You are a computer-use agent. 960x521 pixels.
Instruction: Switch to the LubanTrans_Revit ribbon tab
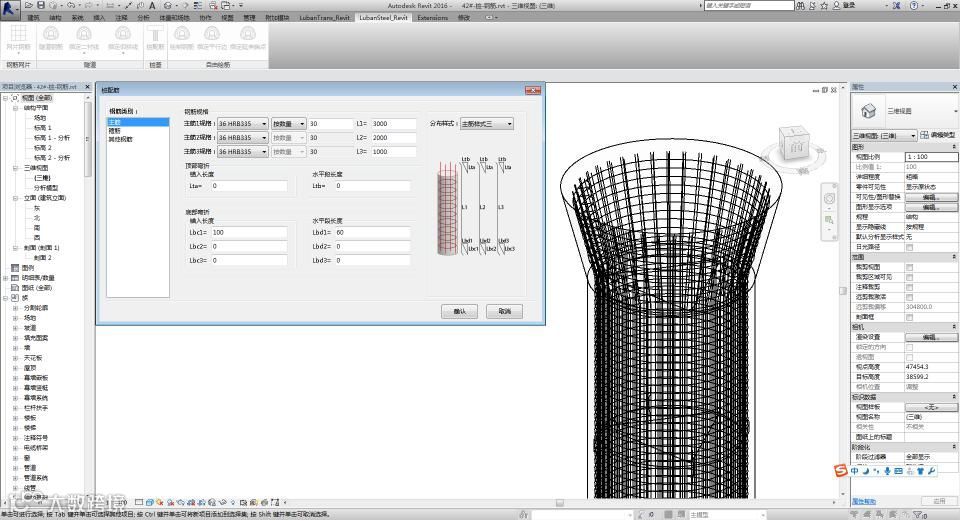(324, 18)
